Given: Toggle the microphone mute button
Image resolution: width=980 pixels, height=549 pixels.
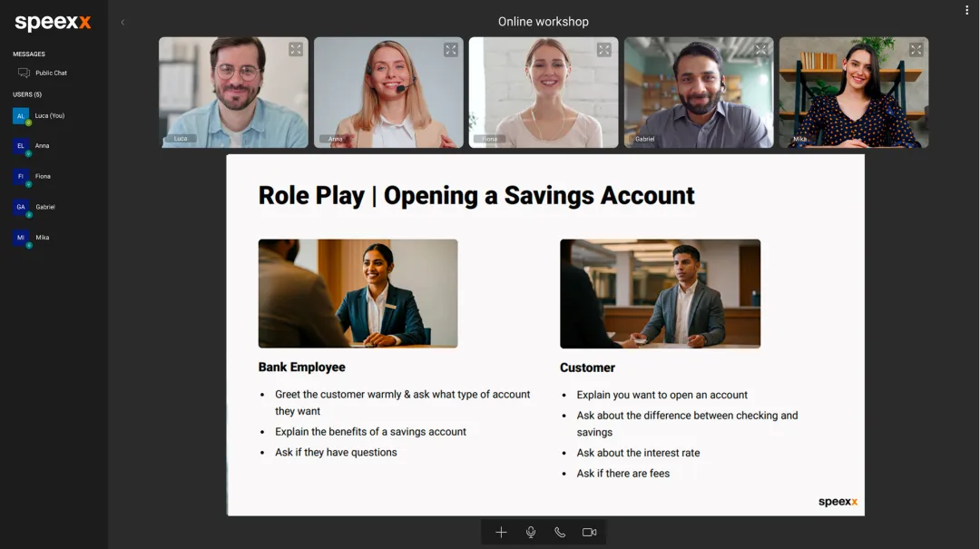Looking at the screenshot, I should point(531,532).
